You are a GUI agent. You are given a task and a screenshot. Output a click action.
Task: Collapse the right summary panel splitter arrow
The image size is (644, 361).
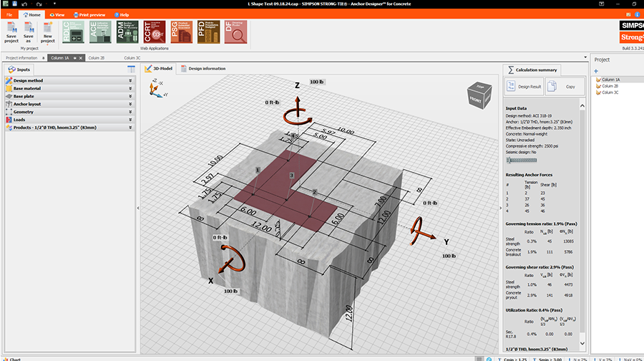[x=500, y=208]
